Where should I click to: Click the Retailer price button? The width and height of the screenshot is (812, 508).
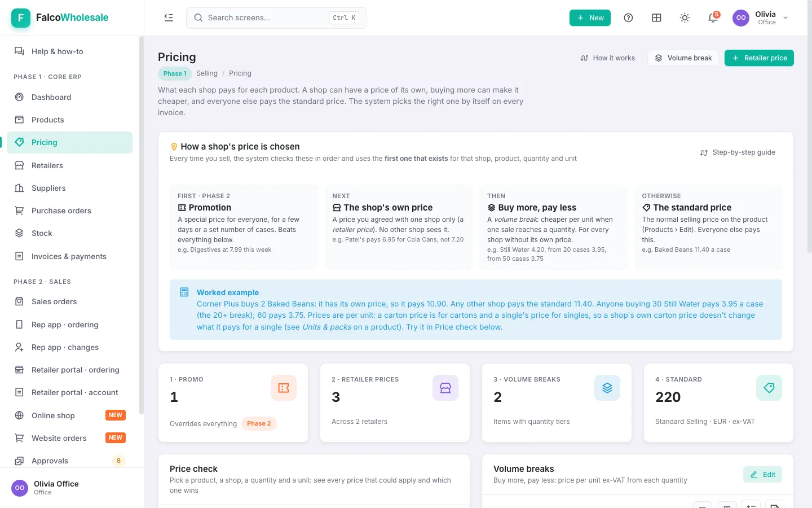pos(759,58)
